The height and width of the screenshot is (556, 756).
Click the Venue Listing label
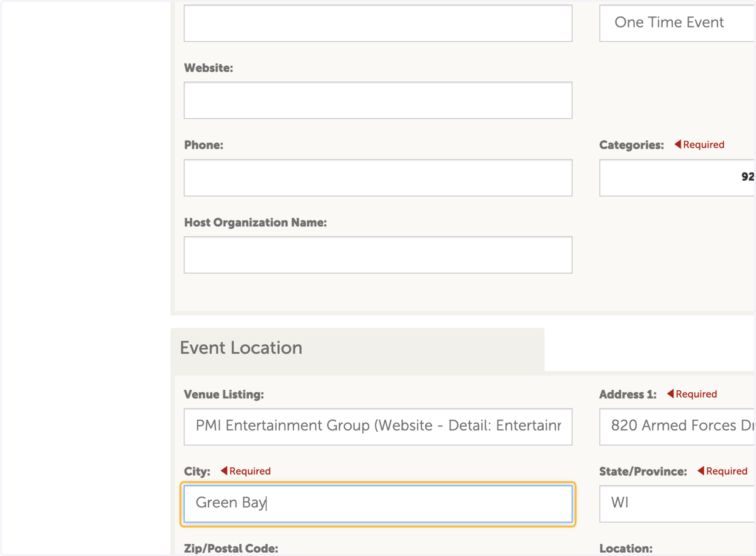click(x=224, y=395)
